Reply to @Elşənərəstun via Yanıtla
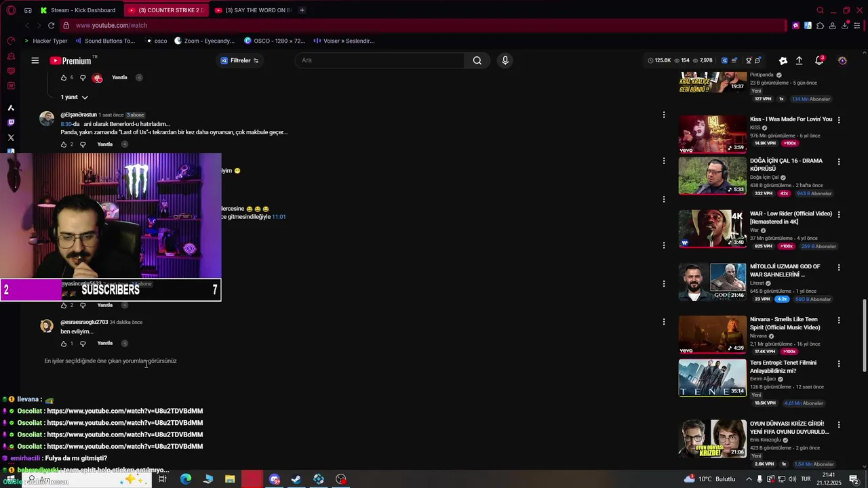868x488 pixels. coord(105,144)
